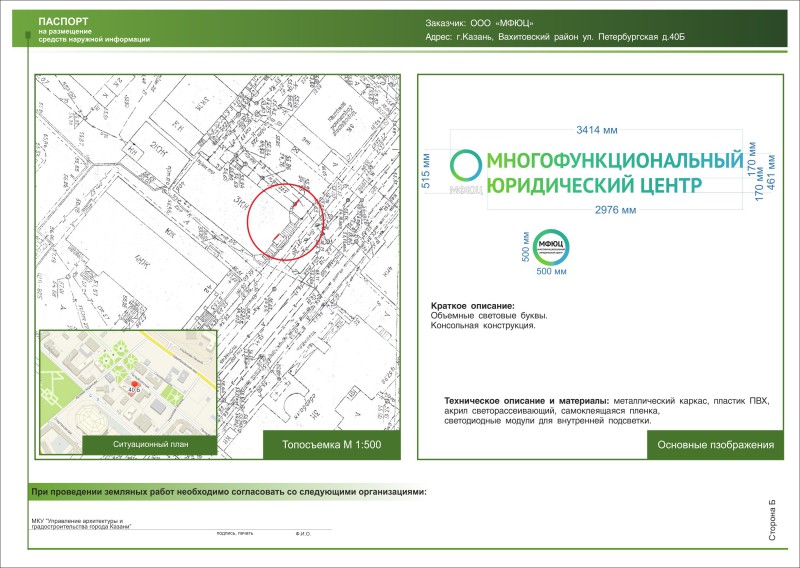Open the situational plan street map thumbnail

pyautogui.click(x=128, y=392)
